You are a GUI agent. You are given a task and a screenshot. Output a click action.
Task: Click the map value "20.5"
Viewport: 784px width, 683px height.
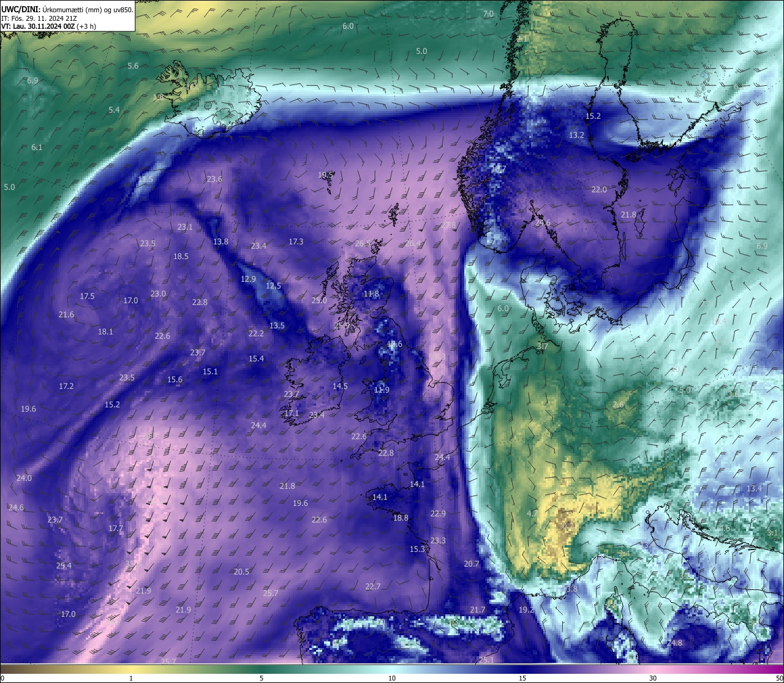(241, 572)
